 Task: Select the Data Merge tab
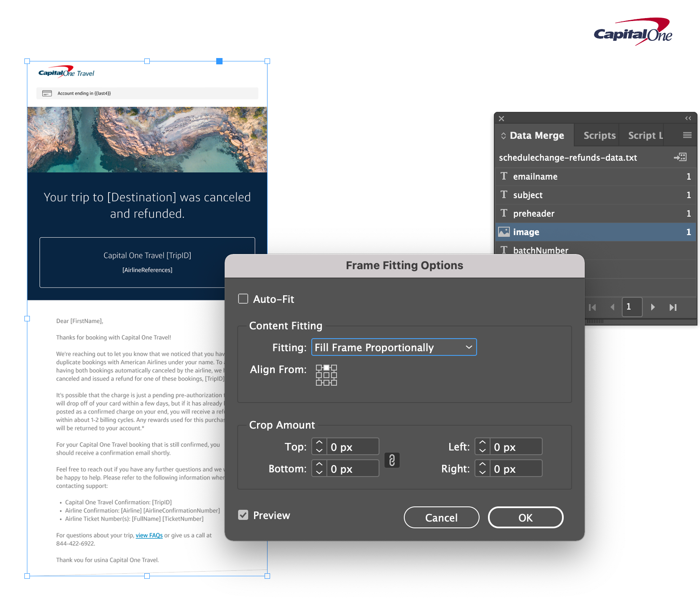click(x=533, y=135)
